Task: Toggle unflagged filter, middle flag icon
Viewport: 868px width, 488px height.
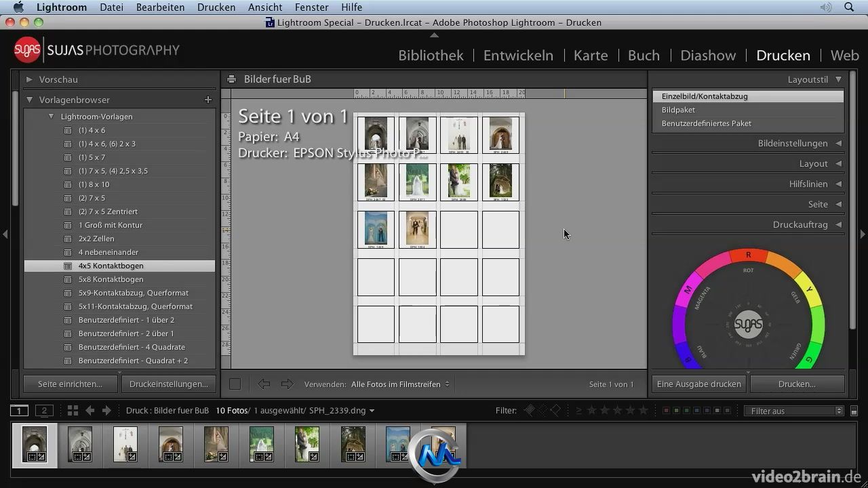Action: pyautogui.click(x=542, y=410)
